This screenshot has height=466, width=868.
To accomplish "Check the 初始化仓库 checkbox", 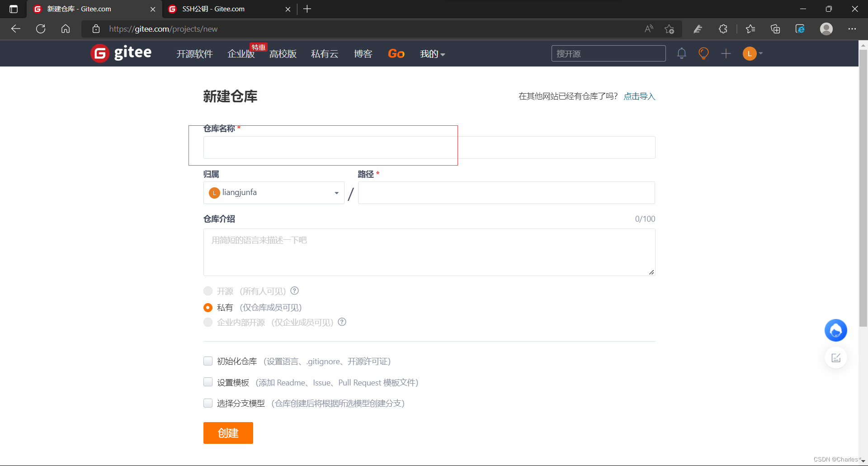I will point(208,361).
